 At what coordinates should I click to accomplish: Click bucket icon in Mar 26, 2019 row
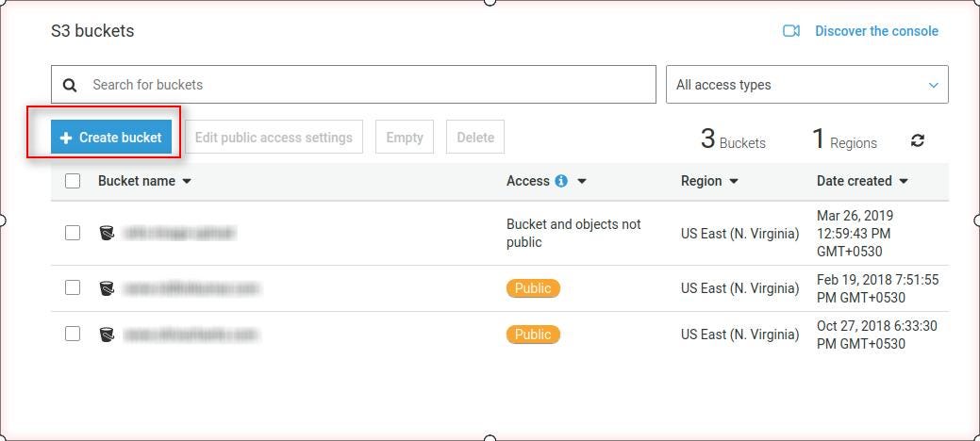(107, 233)
